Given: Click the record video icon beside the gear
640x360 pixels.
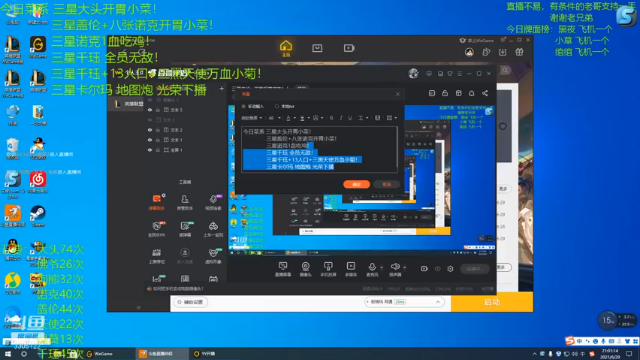Looking at the screenshot, I should 424,269.
